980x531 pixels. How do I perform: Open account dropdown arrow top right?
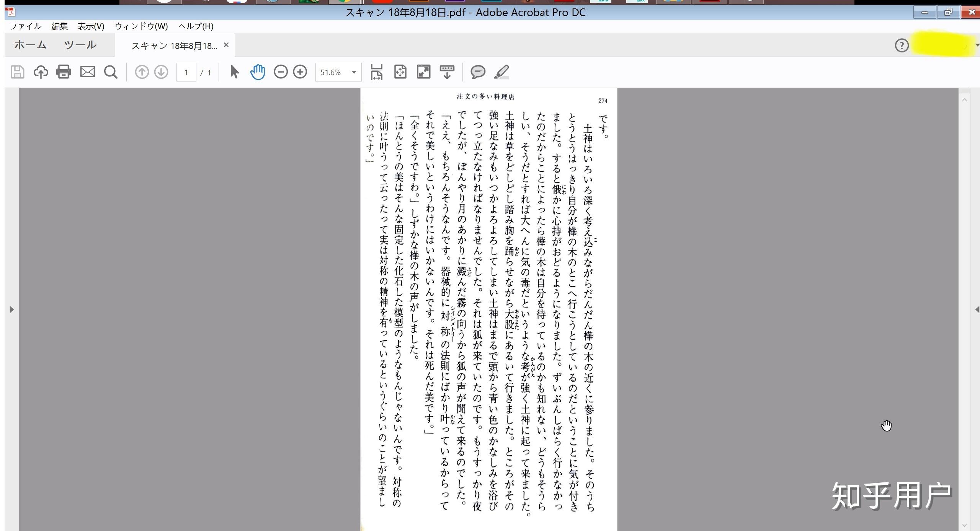977,45
